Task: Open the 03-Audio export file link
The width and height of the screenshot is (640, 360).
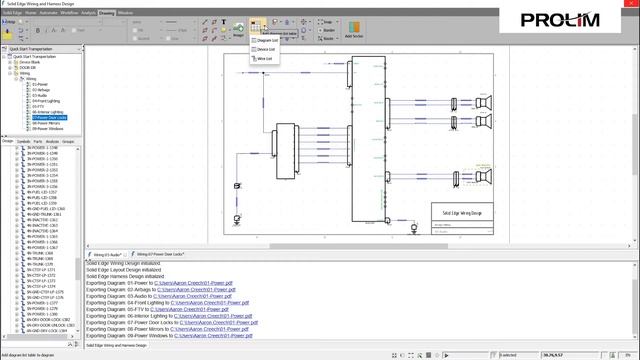Action: pos(192,296)
